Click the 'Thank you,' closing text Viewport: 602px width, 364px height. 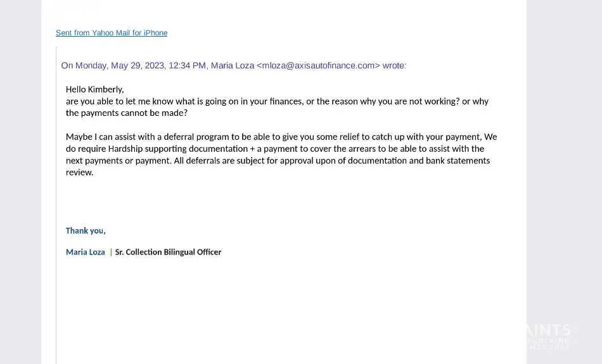86,230
